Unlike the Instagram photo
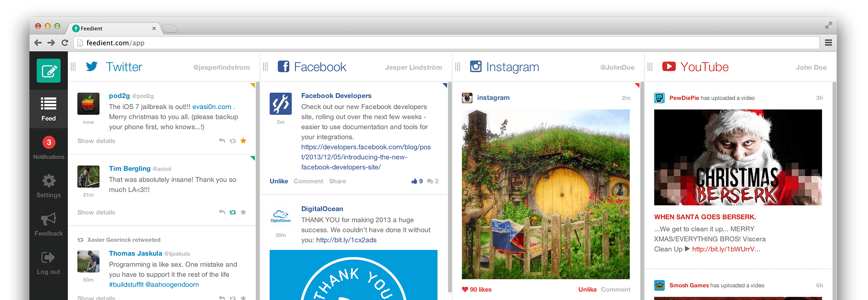Image resolution: width=868 pixels, height=300 pixels. (587, 290)
